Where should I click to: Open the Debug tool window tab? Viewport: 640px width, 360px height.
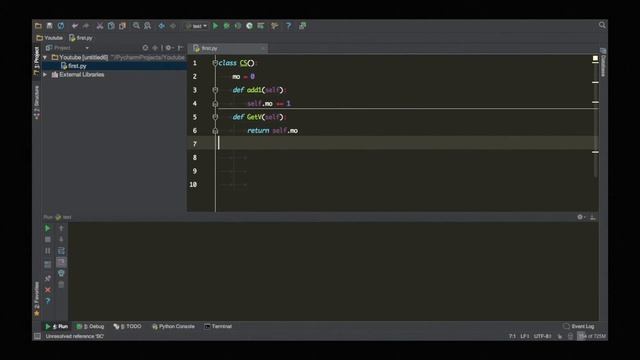click(91, 327)
